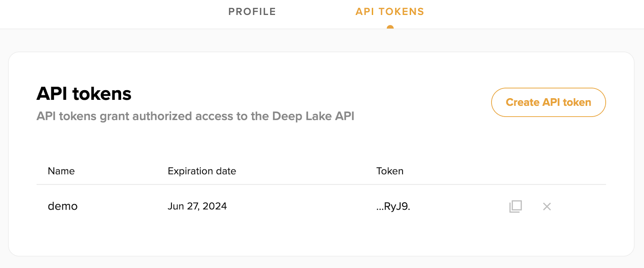Copy the demo token to clipboard

pos(515,206)
